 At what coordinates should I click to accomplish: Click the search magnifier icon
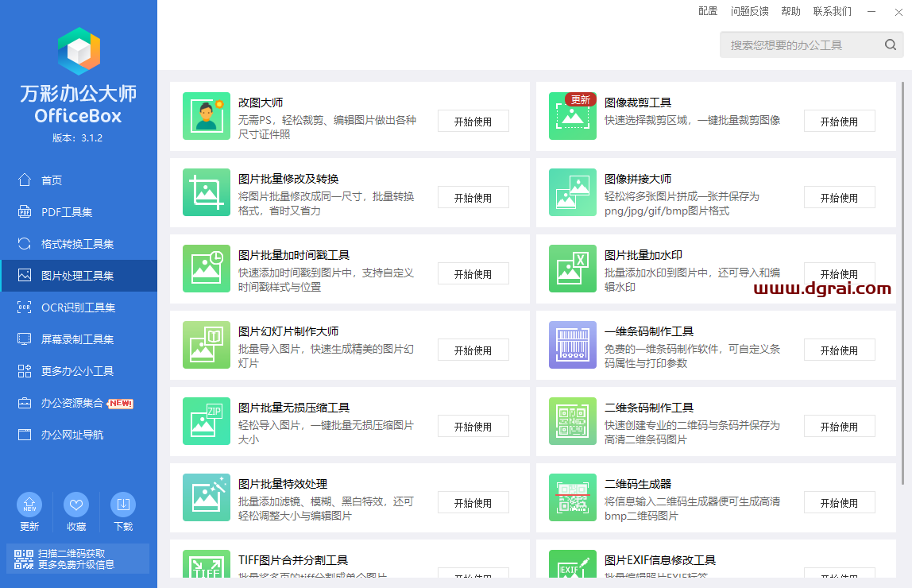click(891, 44)
